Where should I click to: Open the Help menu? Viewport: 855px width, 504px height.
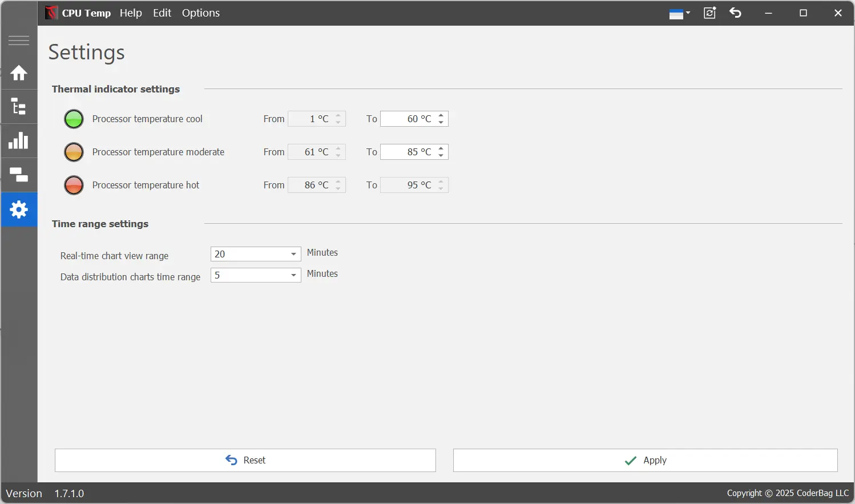(x=131, y=13)
